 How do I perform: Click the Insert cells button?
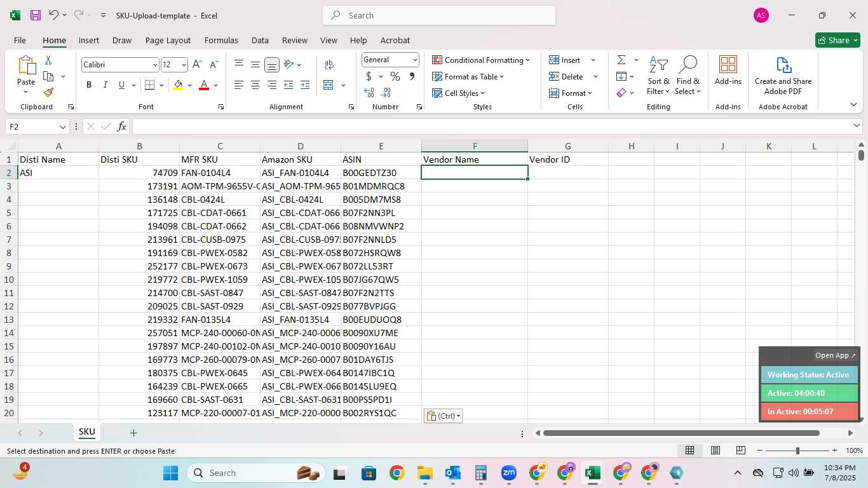(565, 60)
